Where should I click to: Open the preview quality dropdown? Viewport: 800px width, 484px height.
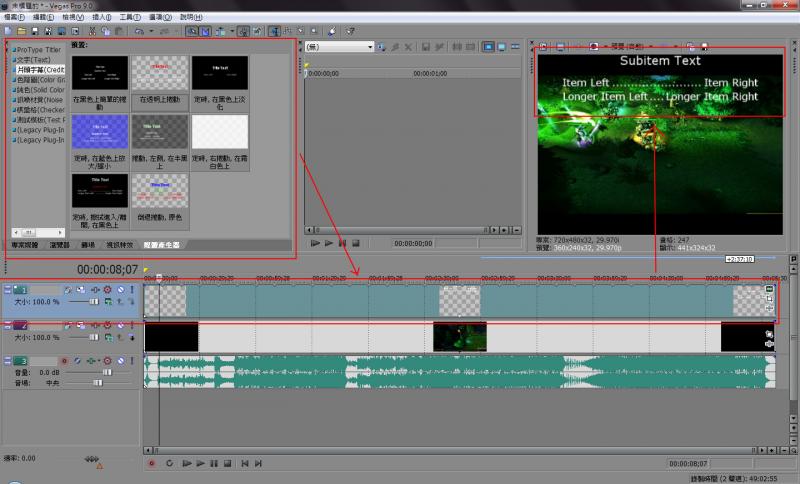coord(628,46)
